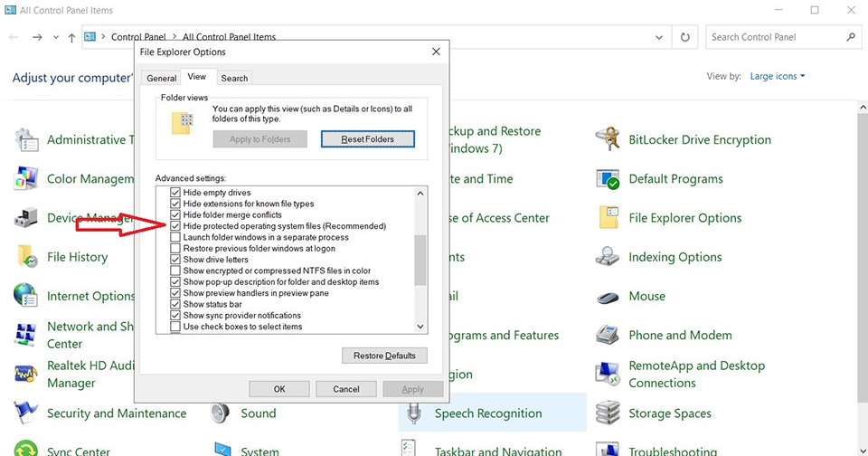Switch to the Search tab
Image resolution: width=868 pixels, height=456 pixels.
pos(234,78)
